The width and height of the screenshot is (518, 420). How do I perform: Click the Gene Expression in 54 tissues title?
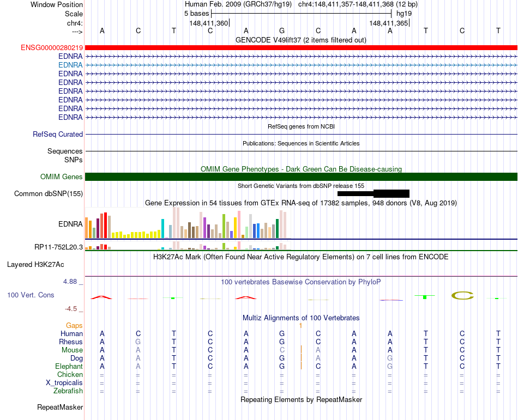click(x=301, y=203)
